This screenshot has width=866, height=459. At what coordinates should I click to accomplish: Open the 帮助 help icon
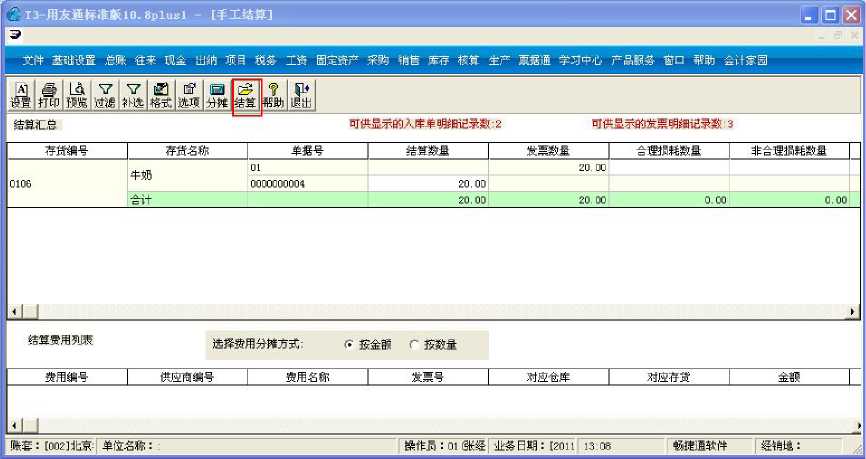pos(274,96)
